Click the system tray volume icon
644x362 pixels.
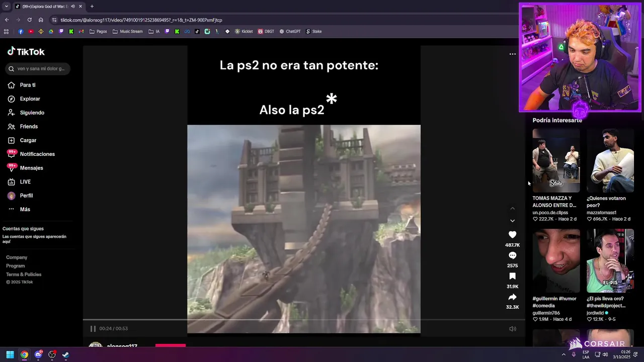(x=605, y=354)
